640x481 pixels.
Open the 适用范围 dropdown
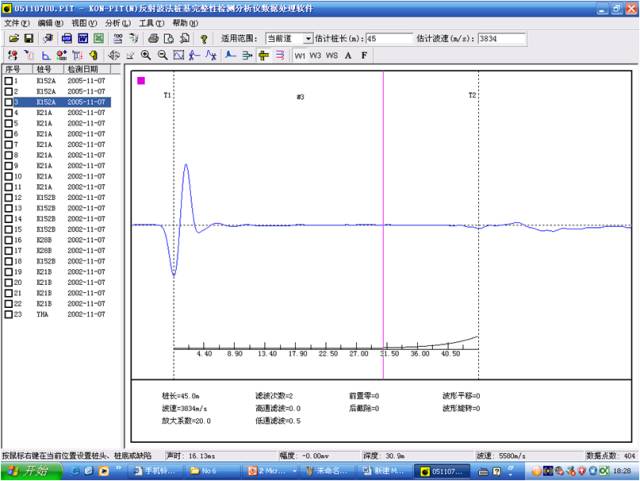(x=308, y=39)
